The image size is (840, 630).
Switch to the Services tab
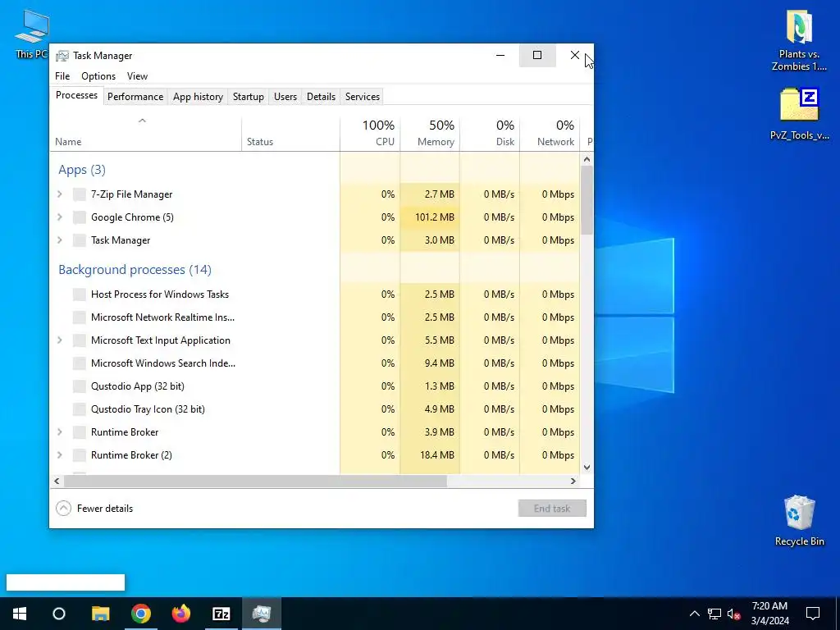pos(362,97)
